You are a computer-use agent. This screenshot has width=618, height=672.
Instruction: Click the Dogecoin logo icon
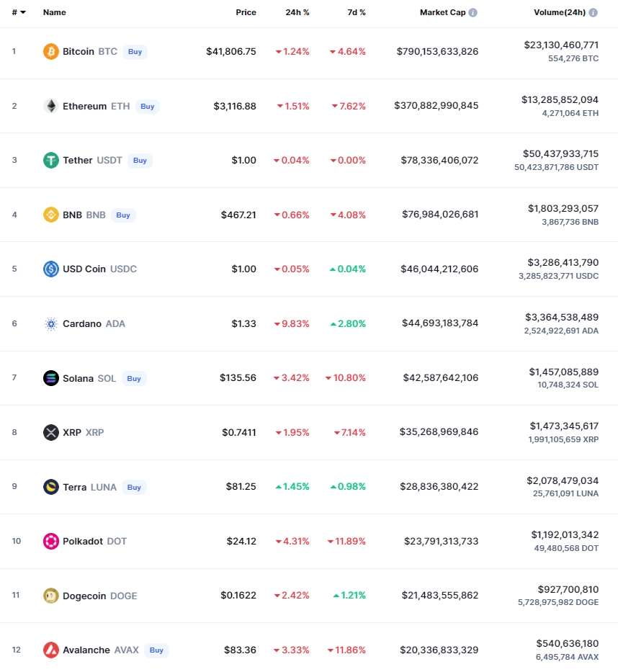pos(51,596)
